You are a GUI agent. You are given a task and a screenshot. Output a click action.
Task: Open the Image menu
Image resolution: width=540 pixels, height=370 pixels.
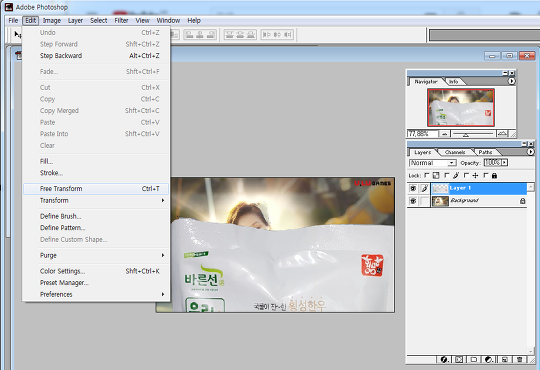(x=52, y=21)
